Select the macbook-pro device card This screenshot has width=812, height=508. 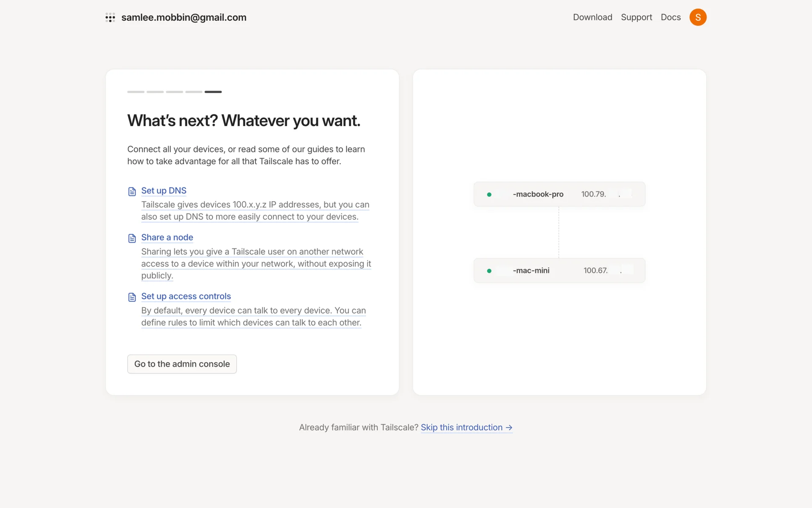559,194
